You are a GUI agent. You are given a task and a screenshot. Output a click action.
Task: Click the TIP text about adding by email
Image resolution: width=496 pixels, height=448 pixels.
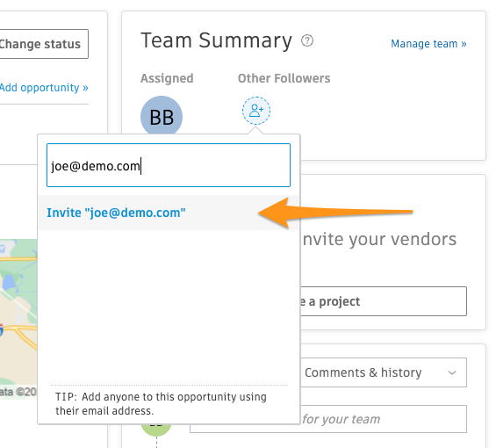coord(161,404)
